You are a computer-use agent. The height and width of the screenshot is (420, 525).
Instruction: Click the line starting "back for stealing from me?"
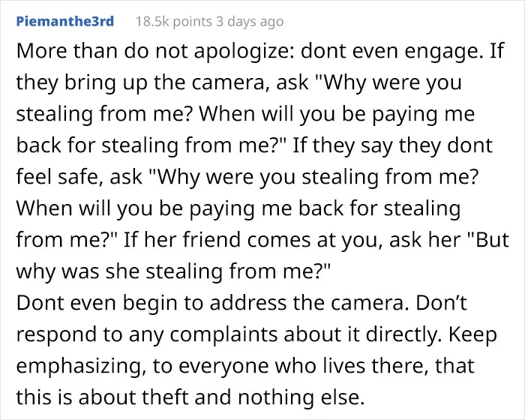[254, 145]
